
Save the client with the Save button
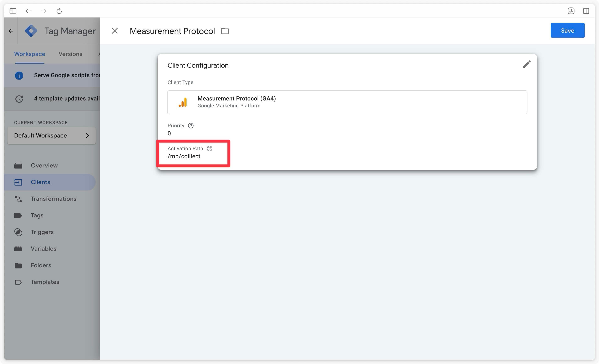point(567,30)
